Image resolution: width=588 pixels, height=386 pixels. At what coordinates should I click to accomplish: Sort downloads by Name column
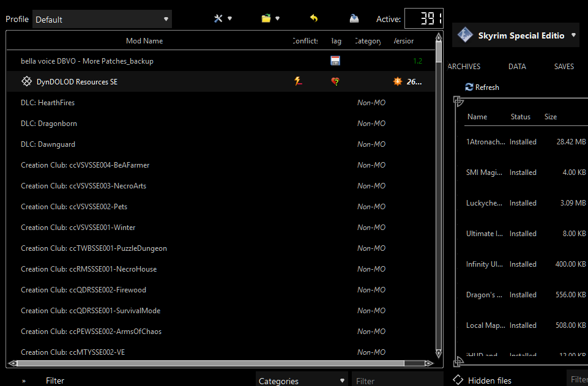pos(477,117)
